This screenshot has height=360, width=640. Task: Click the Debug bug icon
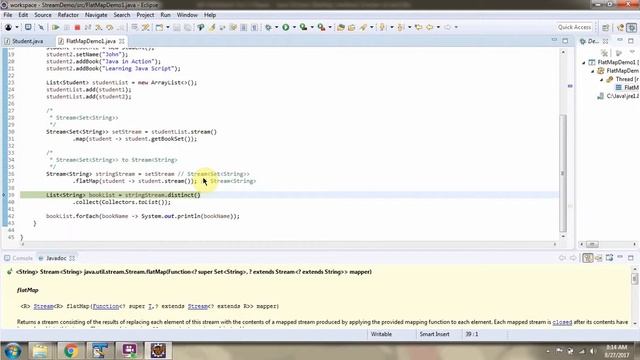(268, 27)
